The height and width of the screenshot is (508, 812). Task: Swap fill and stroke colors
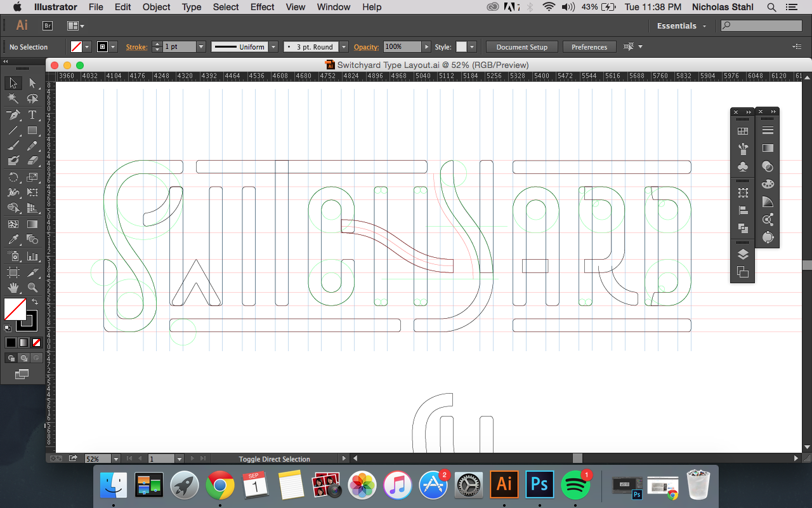point(36,302)
